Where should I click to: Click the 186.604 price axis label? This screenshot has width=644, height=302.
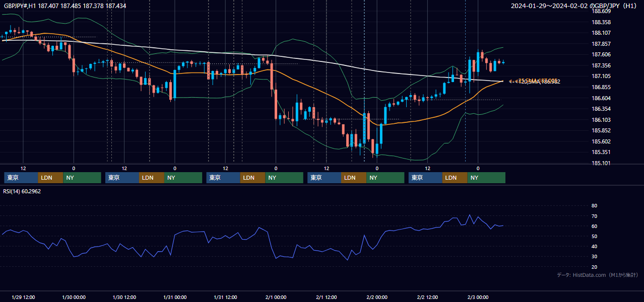click(x=601, y=98)
